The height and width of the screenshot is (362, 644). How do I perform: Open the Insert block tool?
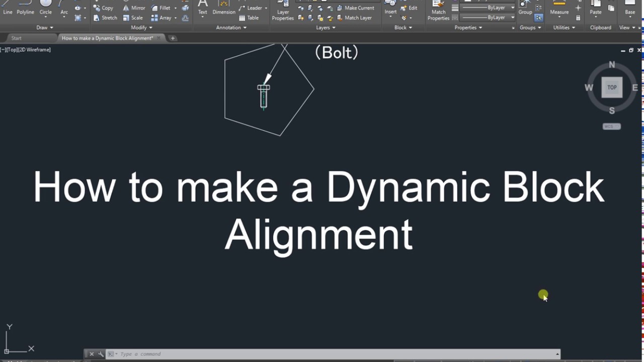(390, 9)
